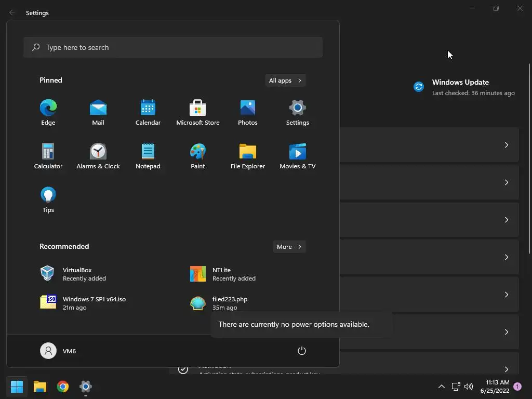Viewport: 532px width, 399px height.
Task: Open Google Chrome from the taskbar
Action: tap(63, 387)
